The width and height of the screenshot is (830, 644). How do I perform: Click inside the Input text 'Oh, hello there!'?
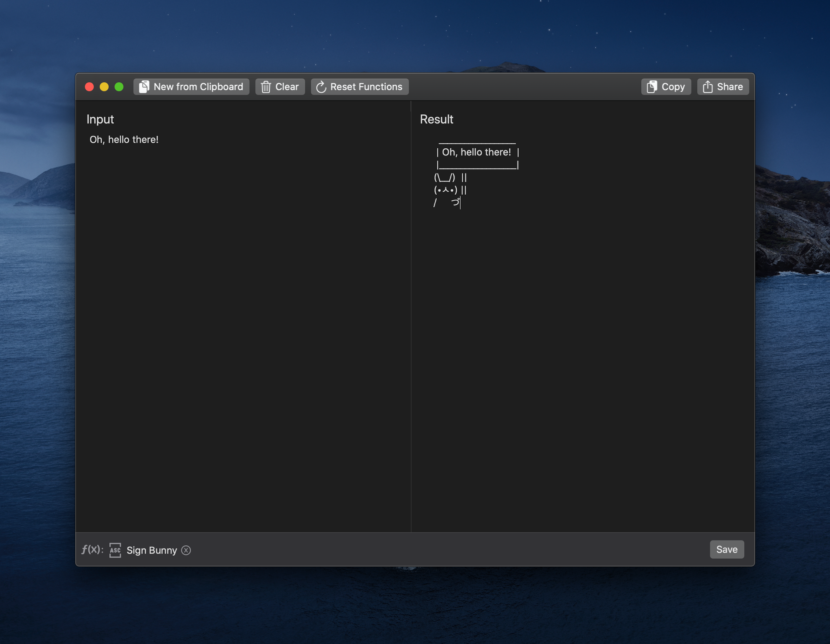(x=124, y=139)
